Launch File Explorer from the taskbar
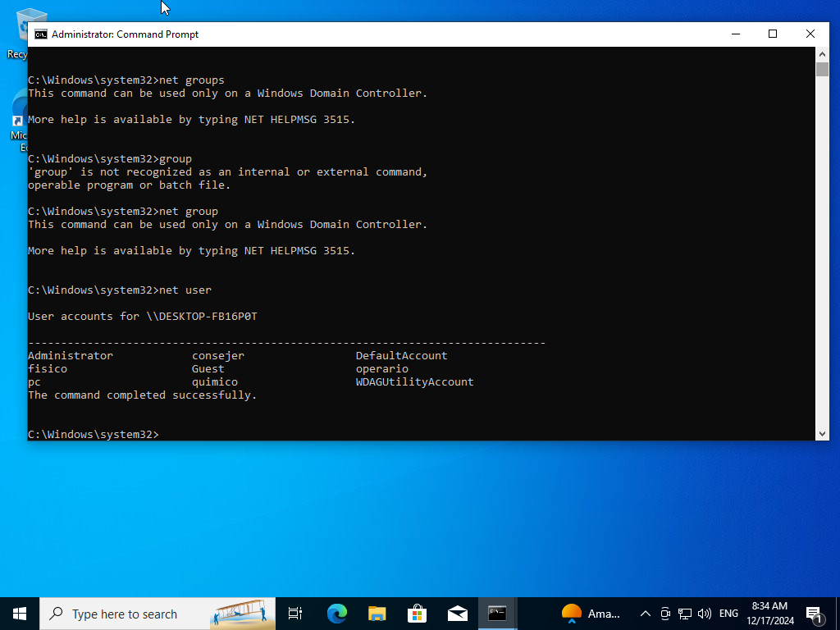The height and width of the screenshot is (630, 840). tap(377, 613)
